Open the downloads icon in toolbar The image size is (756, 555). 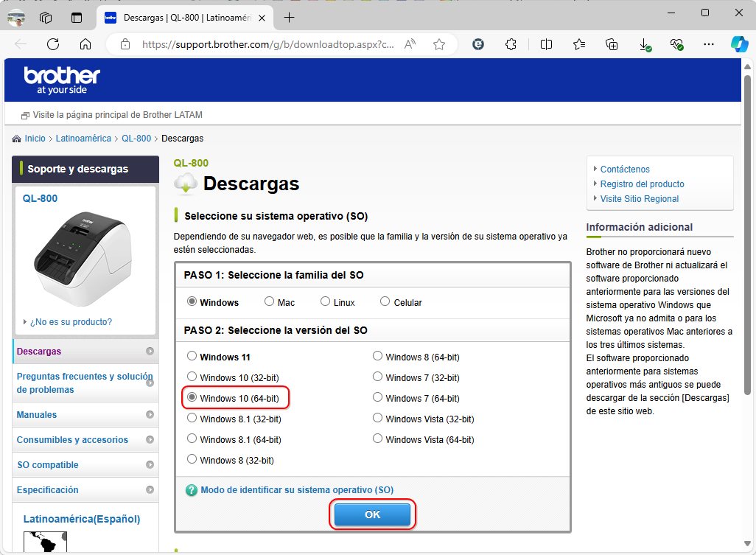[645, 44]
